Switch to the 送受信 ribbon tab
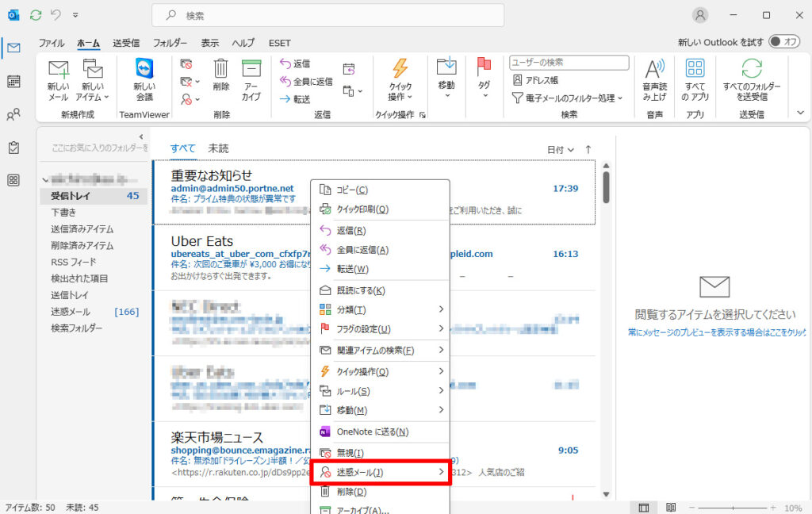Viewport: 812px width, 514px height. coord(126,43)
